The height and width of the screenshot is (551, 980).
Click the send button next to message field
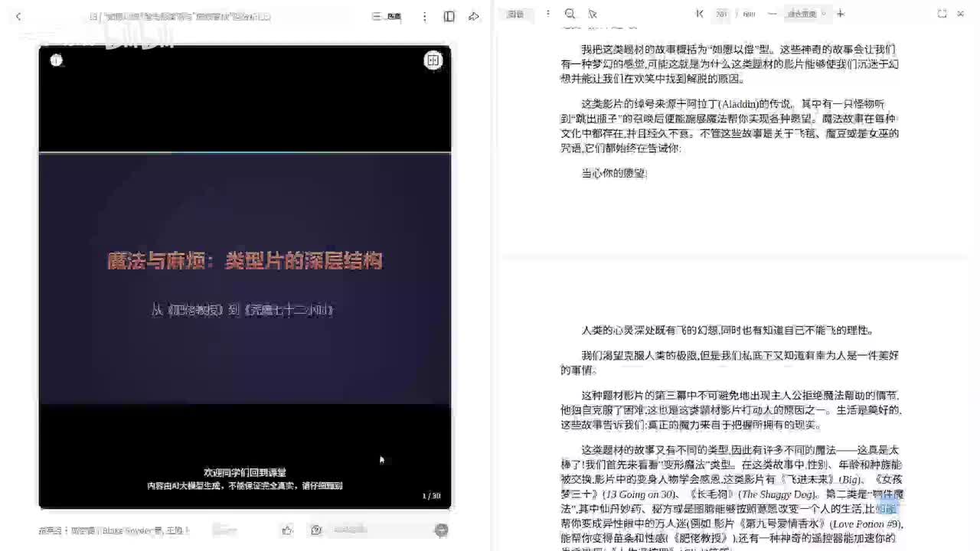(441, 530)
